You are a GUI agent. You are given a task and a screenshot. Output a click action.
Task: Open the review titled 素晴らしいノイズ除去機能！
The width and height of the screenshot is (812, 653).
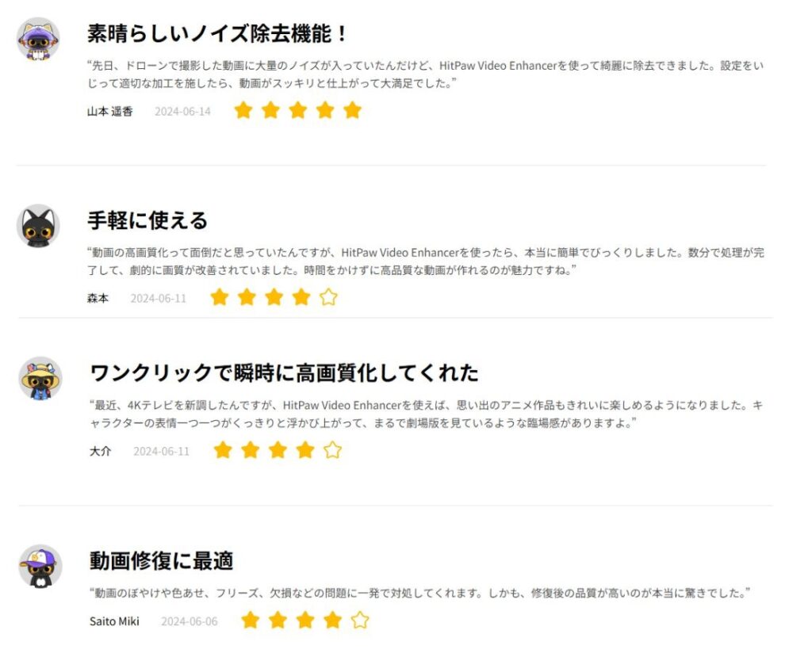pos(217,33)
